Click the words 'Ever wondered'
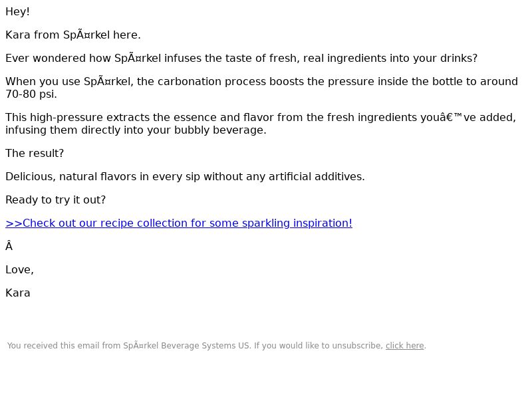The width and height of the screenshot is (532, 399). (x=45, y=59)
